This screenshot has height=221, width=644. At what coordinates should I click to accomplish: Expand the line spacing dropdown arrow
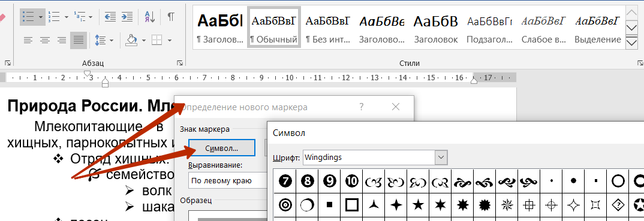[x=112, y=40]
